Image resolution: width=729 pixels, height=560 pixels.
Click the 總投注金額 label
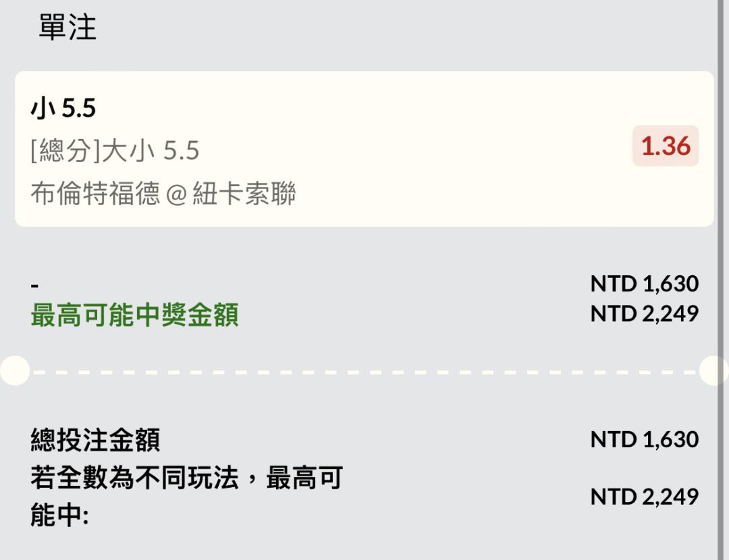click(95, 441)
